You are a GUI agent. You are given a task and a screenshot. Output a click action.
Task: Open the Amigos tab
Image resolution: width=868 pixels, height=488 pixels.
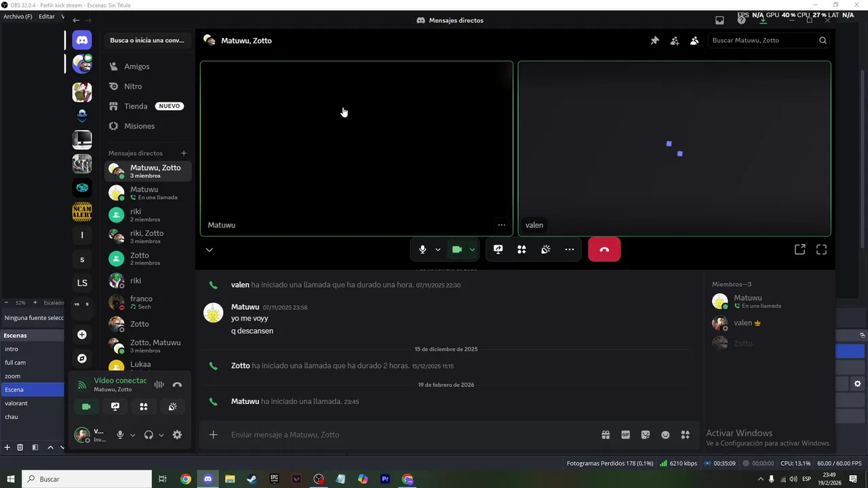click(x=147, y=66)
